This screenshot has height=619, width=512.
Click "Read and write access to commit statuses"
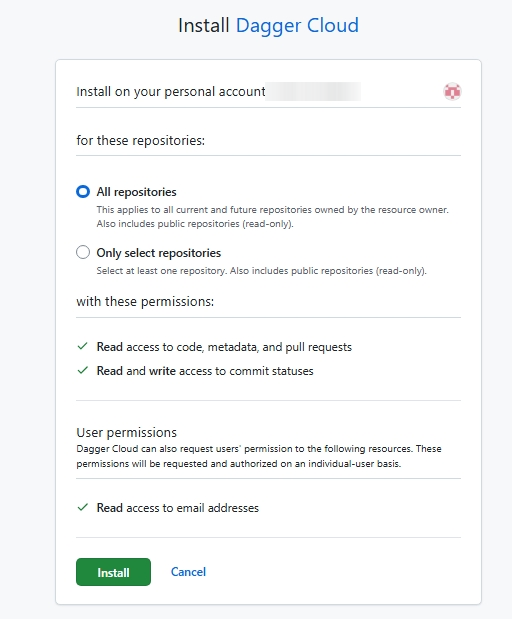point(205,371)
